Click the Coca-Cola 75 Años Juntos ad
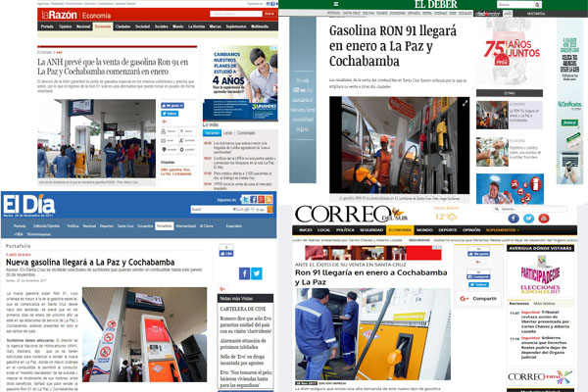This screenshot has height=392, width=588. 510,52
